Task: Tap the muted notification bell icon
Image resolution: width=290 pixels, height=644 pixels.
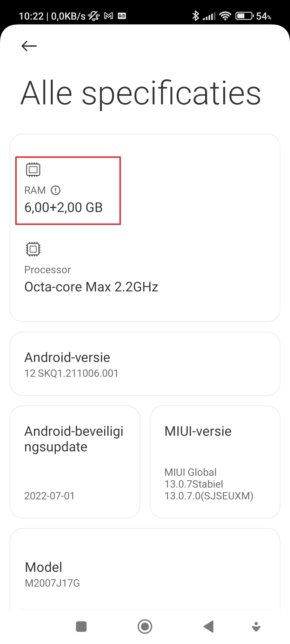Action: click(94, 16)
